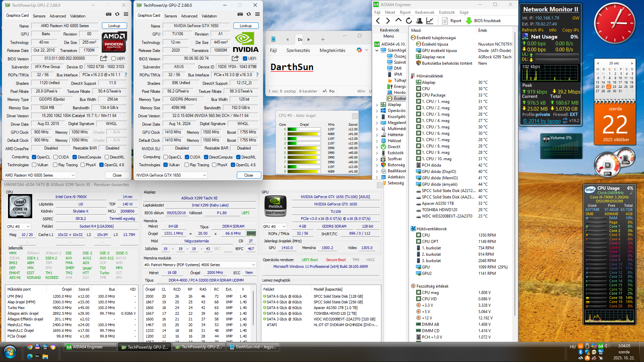Open the NVIDIA GeForce GTX 1650 dropdown
Screen dimensions: 644x362
171,175
